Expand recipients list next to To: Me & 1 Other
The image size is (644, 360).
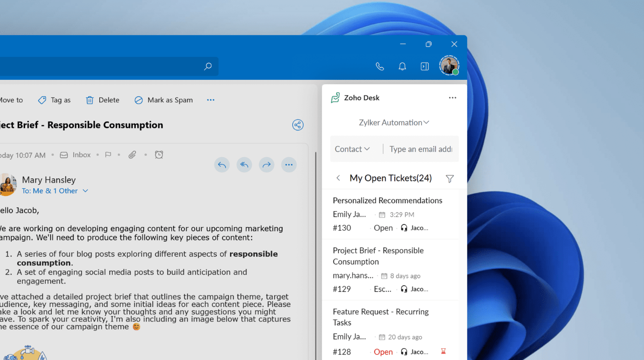[85, 191]
